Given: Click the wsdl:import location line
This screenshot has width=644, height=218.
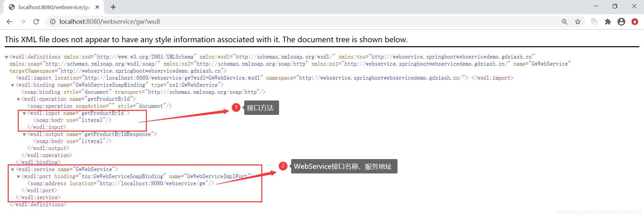Looking at the screenshot, I should [265, 78].
